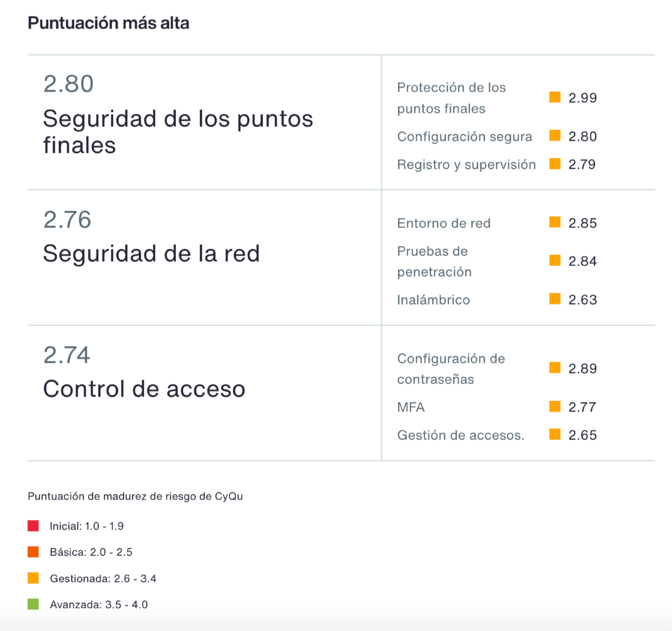Open the Seguridad de la red category

click(x=151, y=253)
